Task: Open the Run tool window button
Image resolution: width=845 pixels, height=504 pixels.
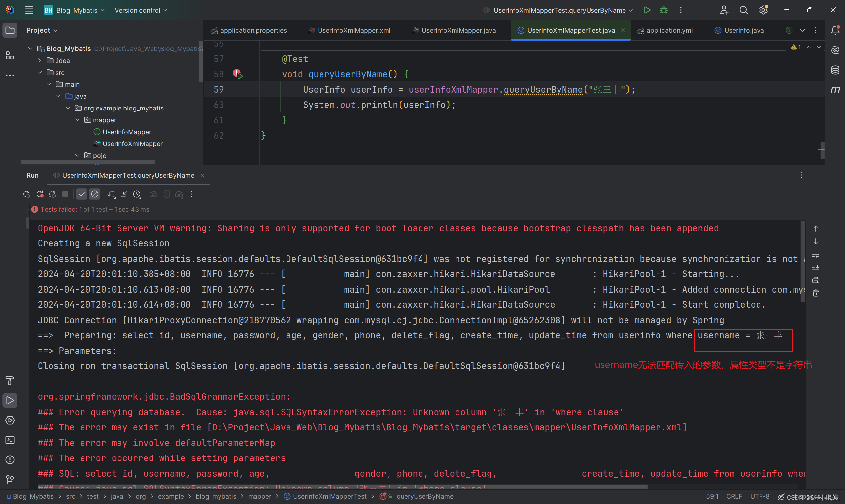Action: [x=10, y=400]
